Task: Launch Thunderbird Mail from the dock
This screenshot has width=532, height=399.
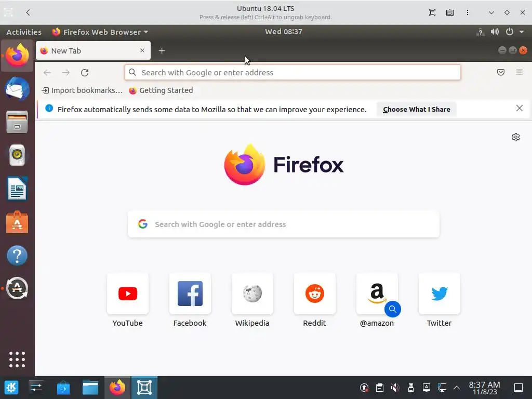Action: pyautogui.click(x=17, y=89)
